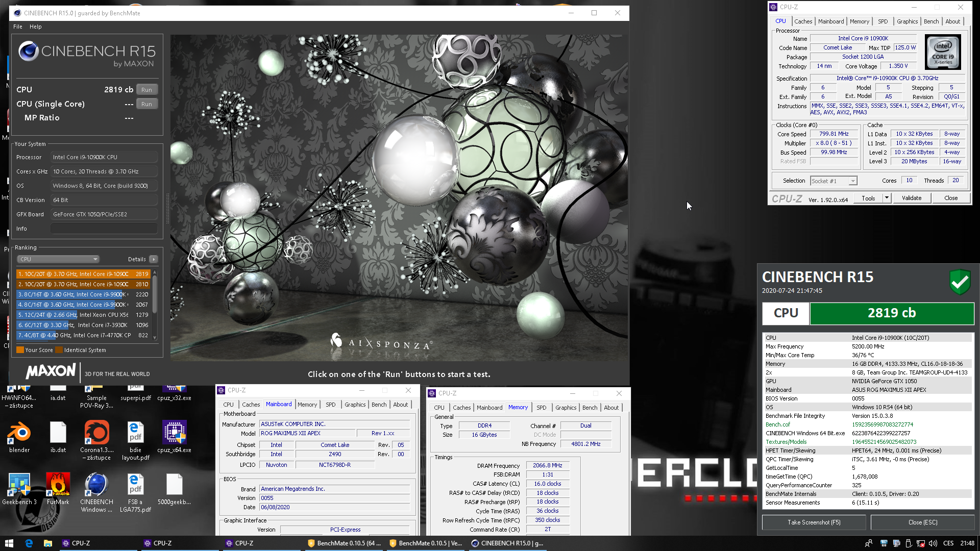This screenshot has height=551, width=980.
Task: Launch cpuz_x32.exe desktop icon
Action: [174, 393]
